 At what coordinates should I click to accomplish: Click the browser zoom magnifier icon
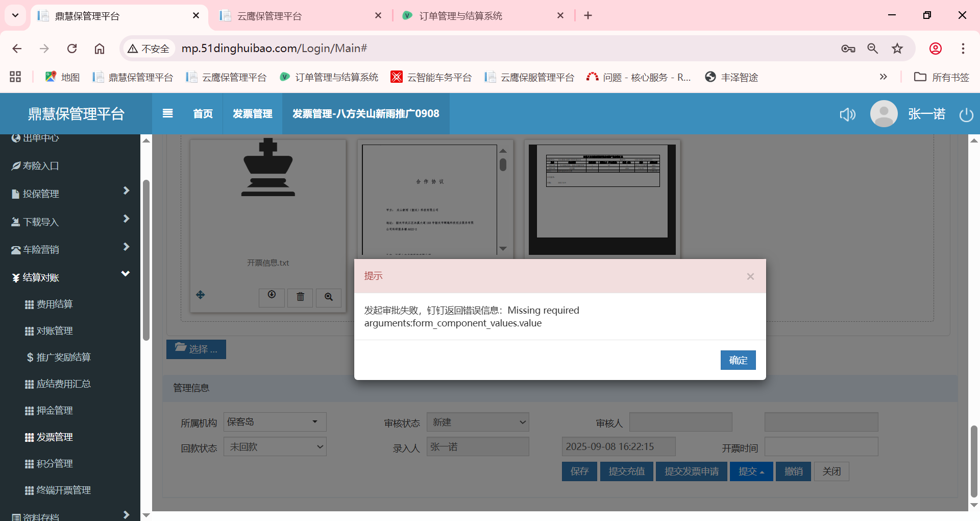click(873, 49)
